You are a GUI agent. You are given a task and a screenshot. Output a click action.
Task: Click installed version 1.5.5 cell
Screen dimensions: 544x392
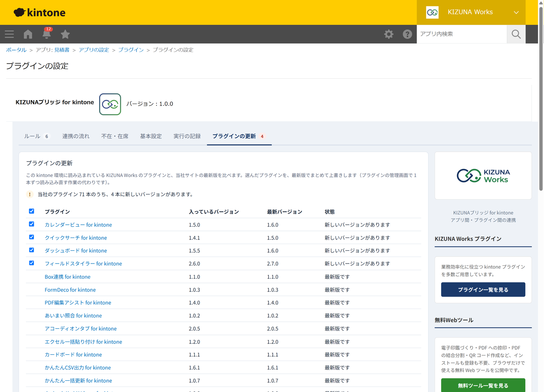(194, 251)
